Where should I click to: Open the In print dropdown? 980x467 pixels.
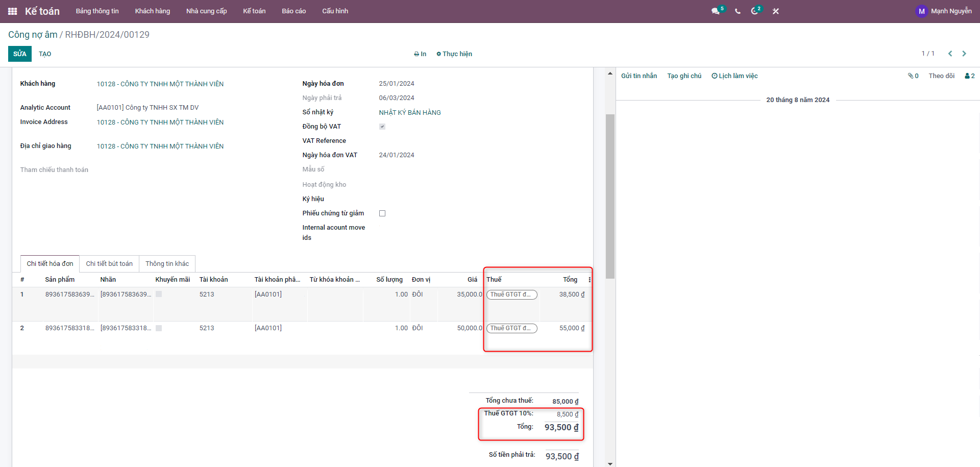(x=420, y=54)
